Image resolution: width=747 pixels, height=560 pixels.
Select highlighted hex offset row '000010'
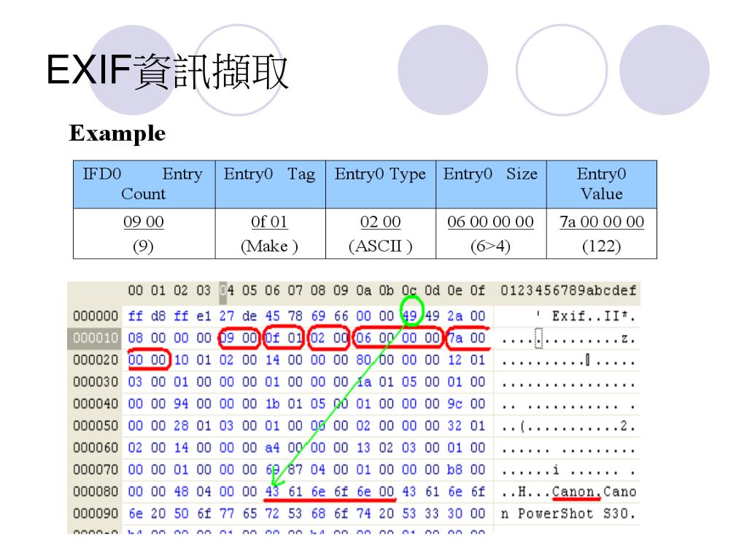coord(96,338)
